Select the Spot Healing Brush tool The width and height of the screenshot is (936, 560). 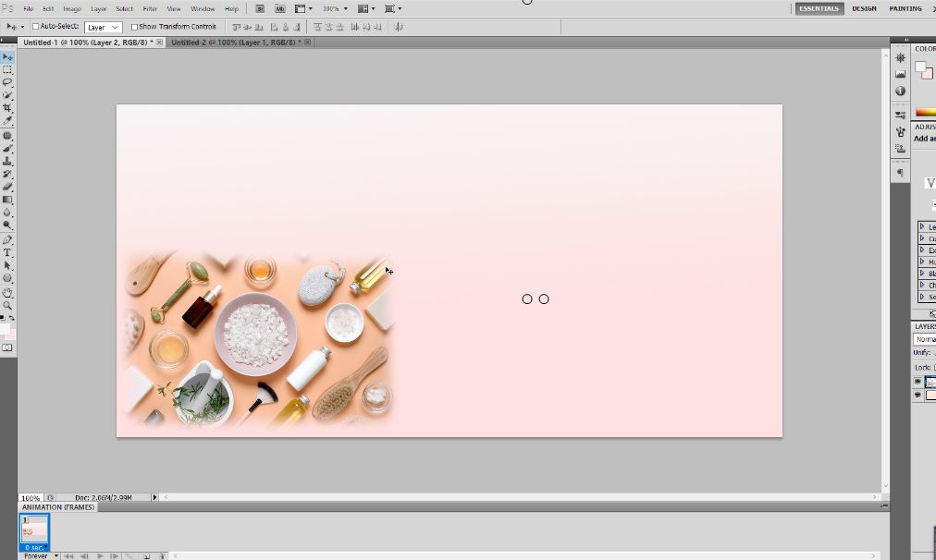7,136
